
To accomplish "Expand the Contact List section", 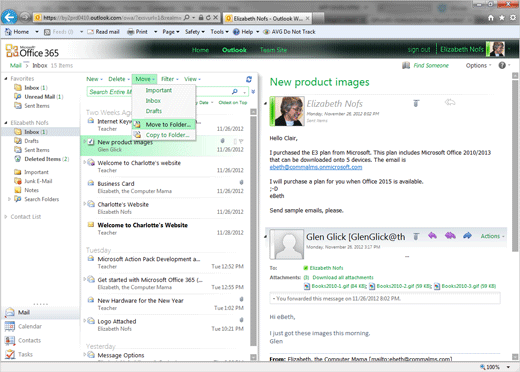I will (x=6, y=217).
